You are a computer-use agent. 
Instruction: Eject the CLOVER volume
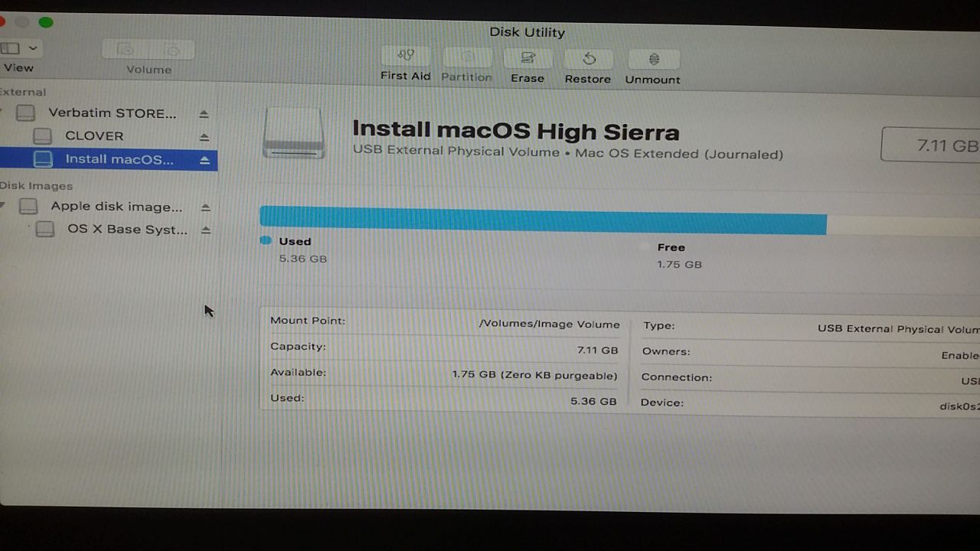click(204, 137)
